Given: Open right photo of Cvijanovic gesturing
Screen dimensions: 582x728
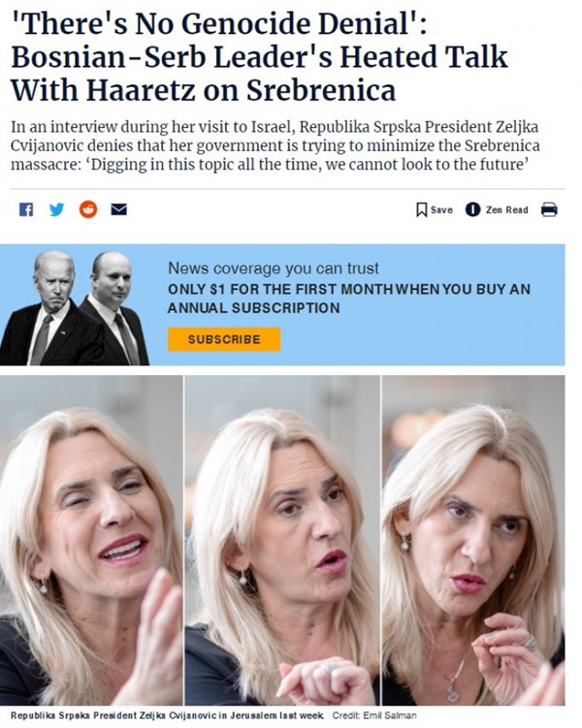Looking at the screenshot, I should coord(473,540).
